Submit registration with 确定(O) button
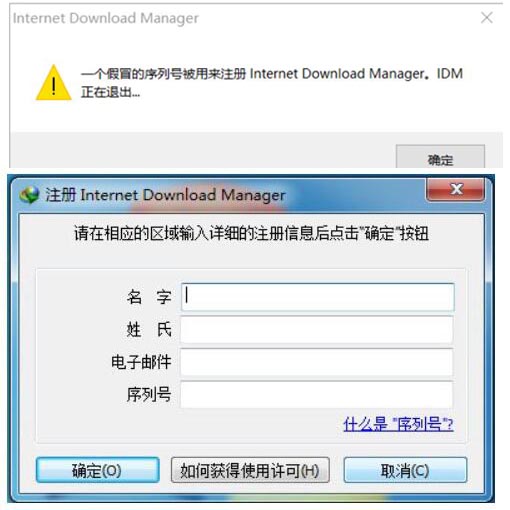Image resolution: width=510 pixels, height=510 pixels. coord(97,470)
